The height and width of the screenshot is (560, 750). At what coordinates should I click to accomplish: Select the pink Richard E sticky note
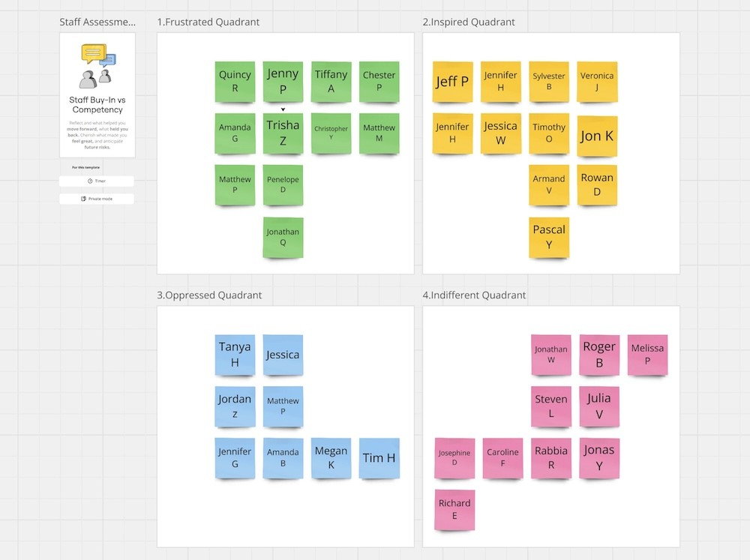click(454, 510)
